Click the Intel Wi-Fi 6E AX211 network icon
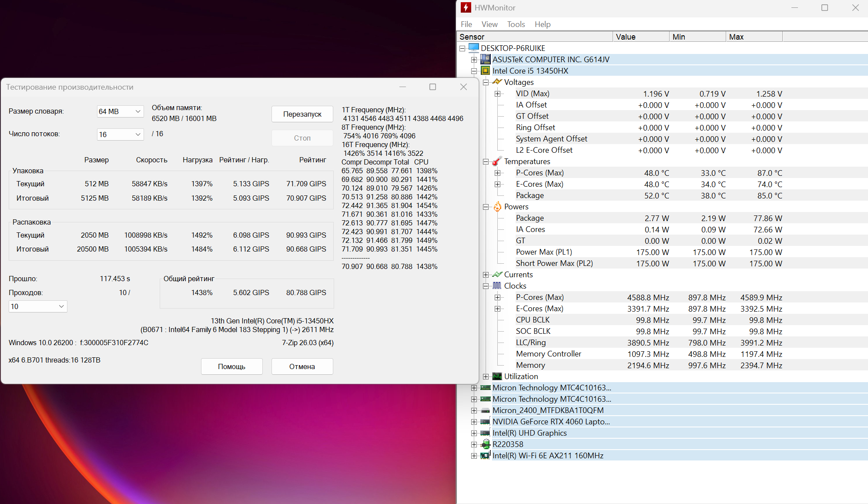868x504 pixels. pyautogui.click(x=485, y=455)
